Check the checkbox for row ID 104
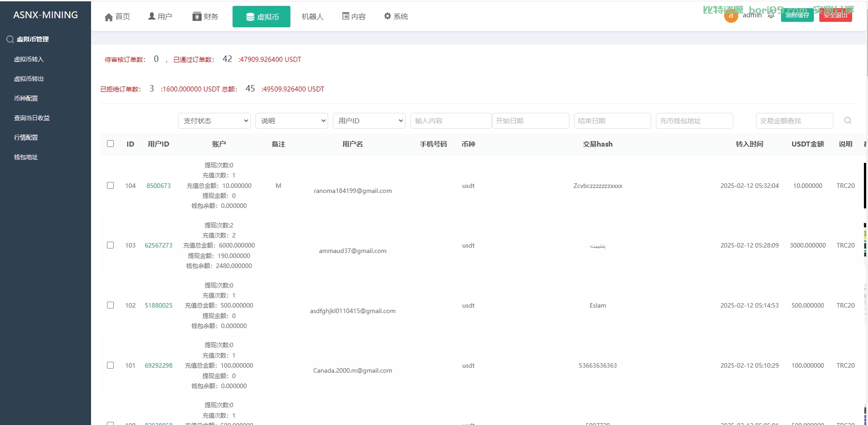The height and width of the screenshot is (425, 868). tap(110, 186)
